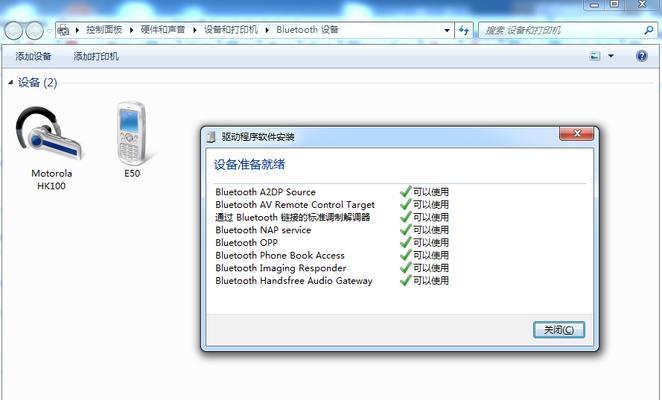This screenshot has height=400, width=662.
Task: Click Bluetooth 设备 in the breadcrumb
Action: [x=308, y=30]
